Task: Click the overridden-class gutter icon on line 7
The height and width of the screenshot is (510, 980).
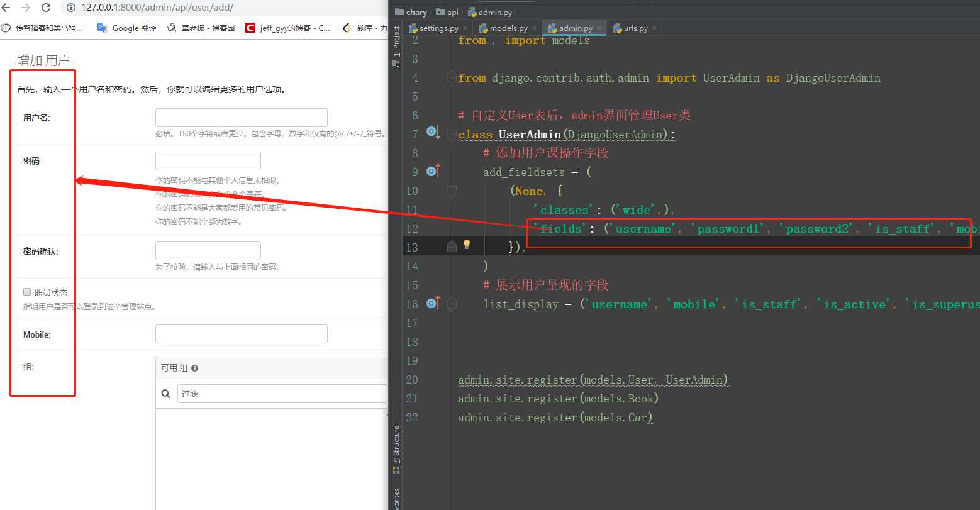Action: click(433, 132)
